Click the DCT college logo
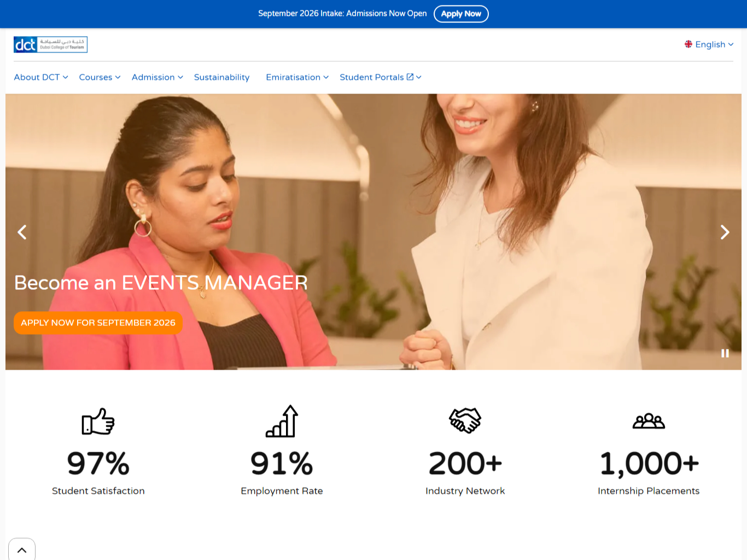This screenshot has height=560, width=747. 50,45
